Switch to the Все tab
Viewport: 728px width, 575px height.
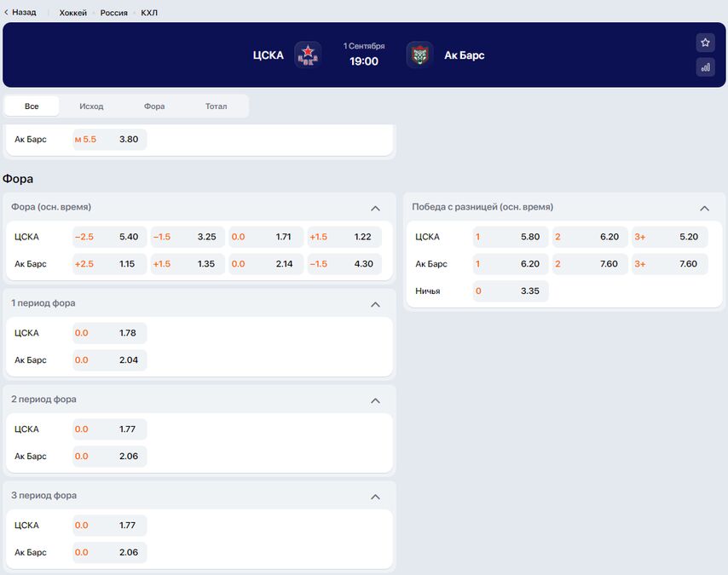click(x=32, y=106)
